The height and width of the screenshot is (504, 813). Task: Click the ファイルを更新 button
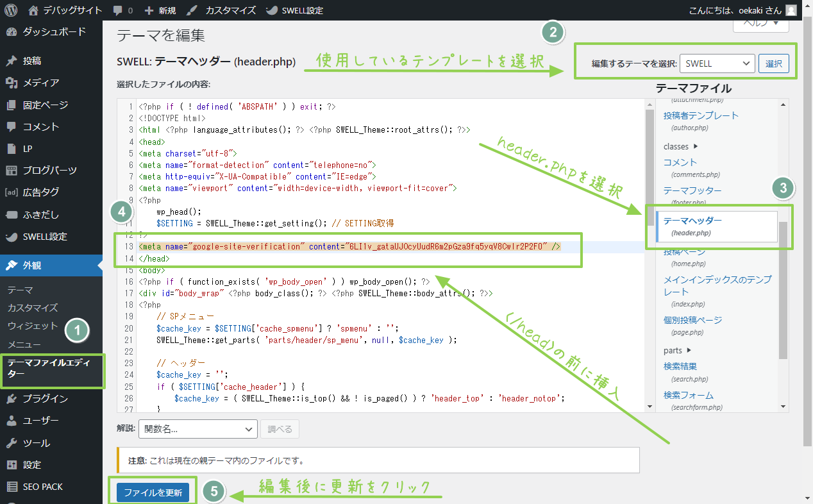click(x=153, y=491)
